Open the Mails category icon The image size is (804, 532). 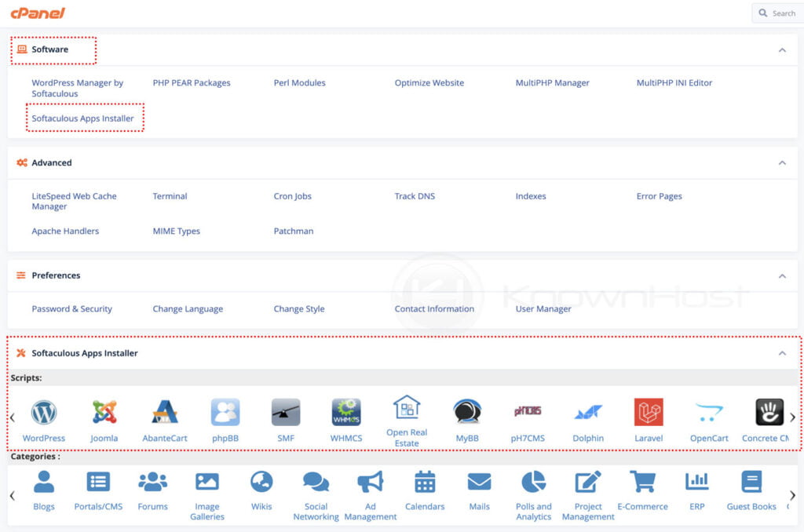480,482
